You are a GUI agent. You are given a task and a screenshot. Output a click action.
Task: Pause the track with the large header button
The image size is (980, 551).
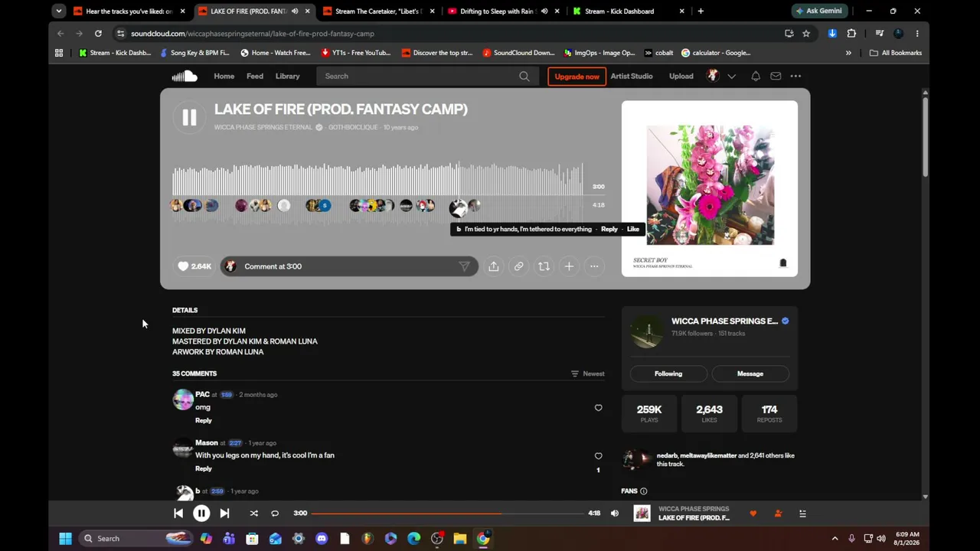pos(189,117)
